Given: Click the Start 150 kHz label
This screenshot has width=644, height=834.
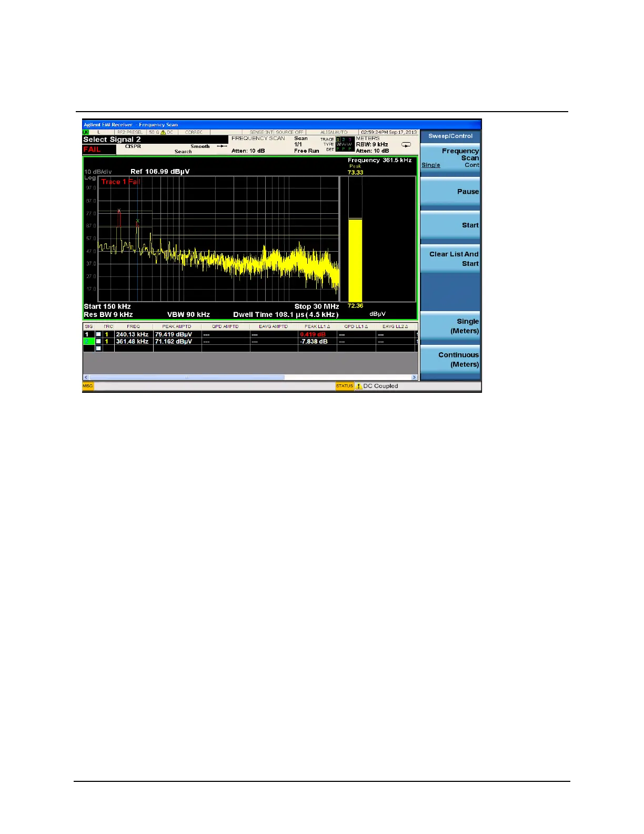Looking at the screenshot, I should click(107, 306).
